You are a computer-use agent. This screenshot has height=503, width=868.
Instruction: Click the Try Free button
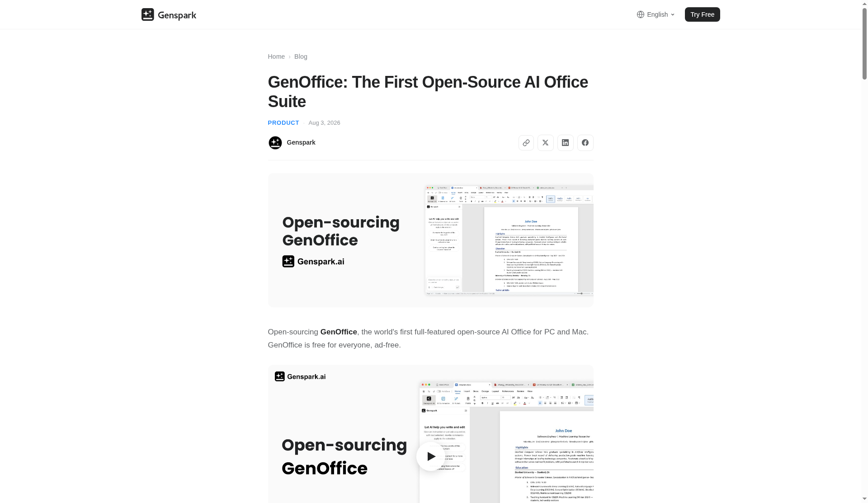702,14
